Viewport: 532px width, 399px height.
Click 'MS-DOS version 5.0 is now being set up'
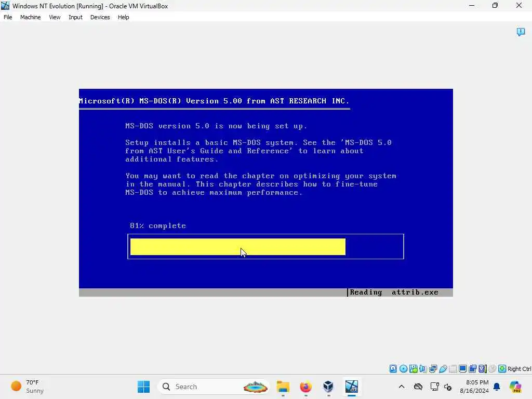coord(216,126)
